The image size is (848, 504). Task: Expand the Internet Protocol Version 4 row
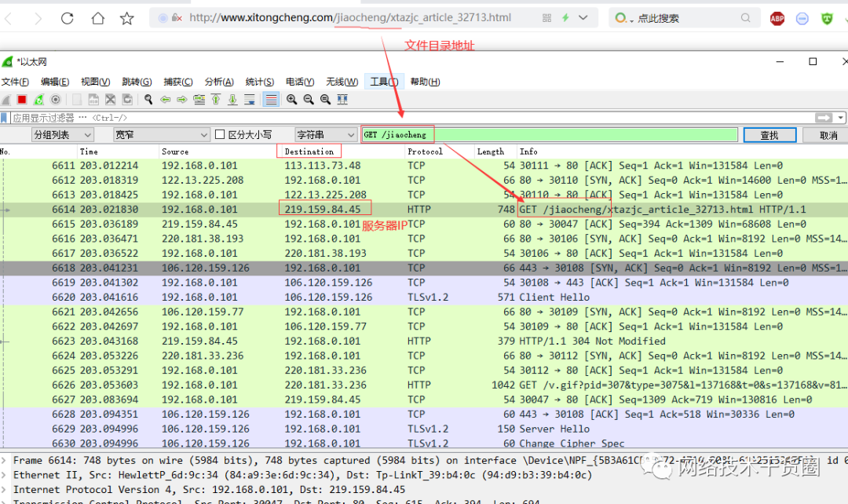click(x=4, y=489)
